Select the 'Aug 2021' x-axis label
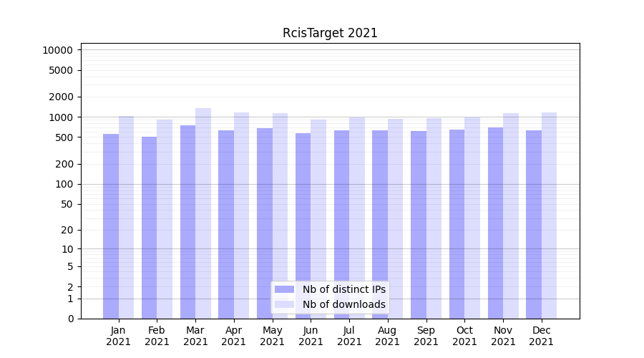Screen dimensions: 644x358 pyautogui.click(x=388, y=336)
